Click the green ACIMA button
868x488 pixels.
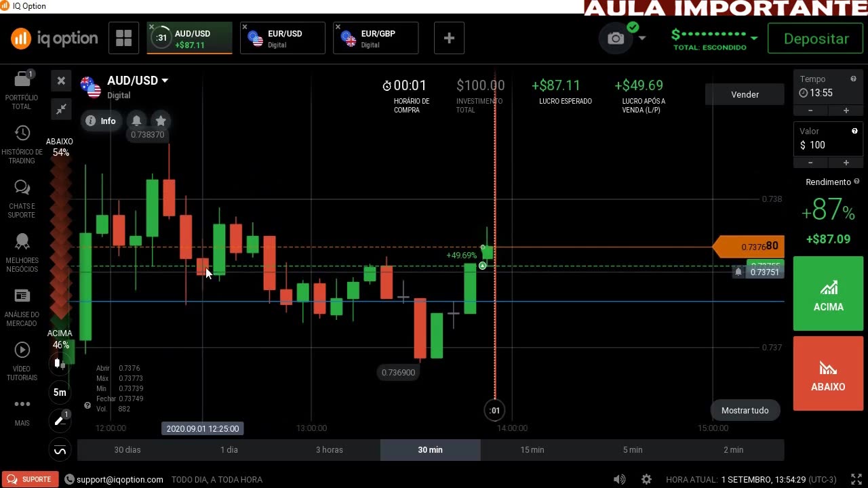tap(828, 293)
